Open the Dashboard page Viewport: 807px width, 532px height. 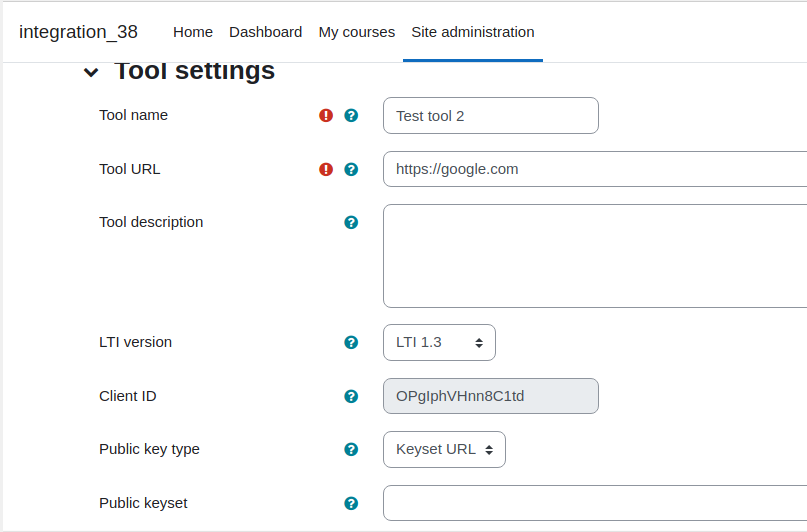[266, 32]
